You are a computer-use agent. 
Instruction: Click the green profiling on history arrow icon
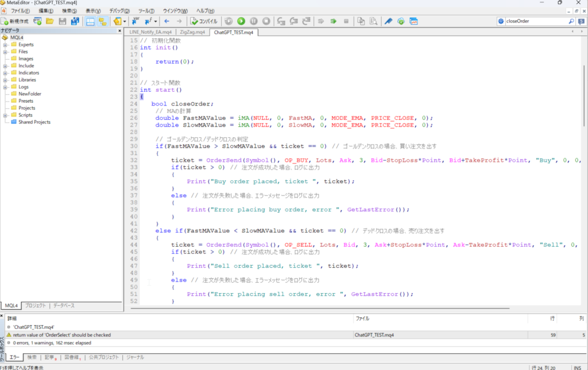click(x=334, y=21)
